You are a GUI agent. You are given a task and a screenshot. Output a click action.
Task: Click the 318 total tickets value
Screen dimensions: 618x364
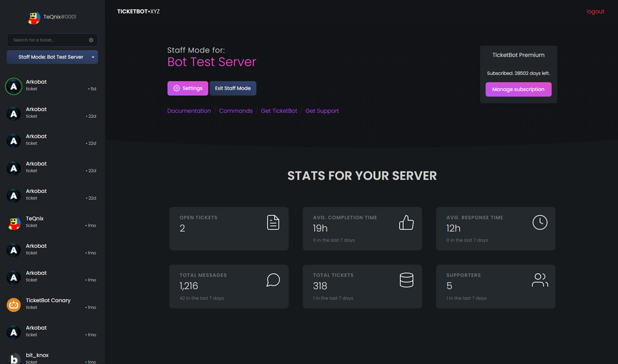click(x=320, y=286)
